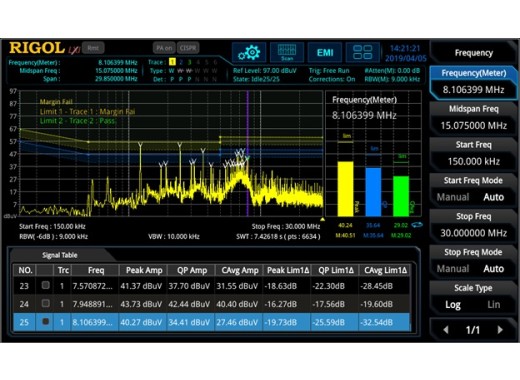Click the CISPR indicator

pyautogui.click(x=188, y=48)
